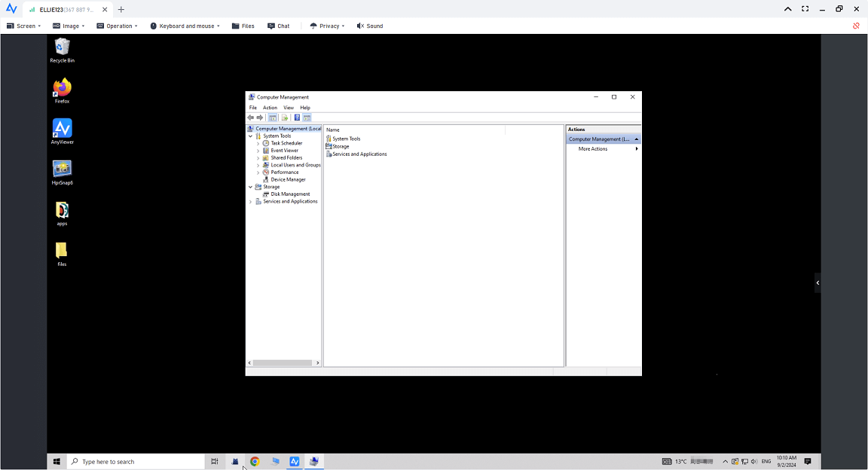
Task: Collapse the System Tools tree node
Action: 250,136
